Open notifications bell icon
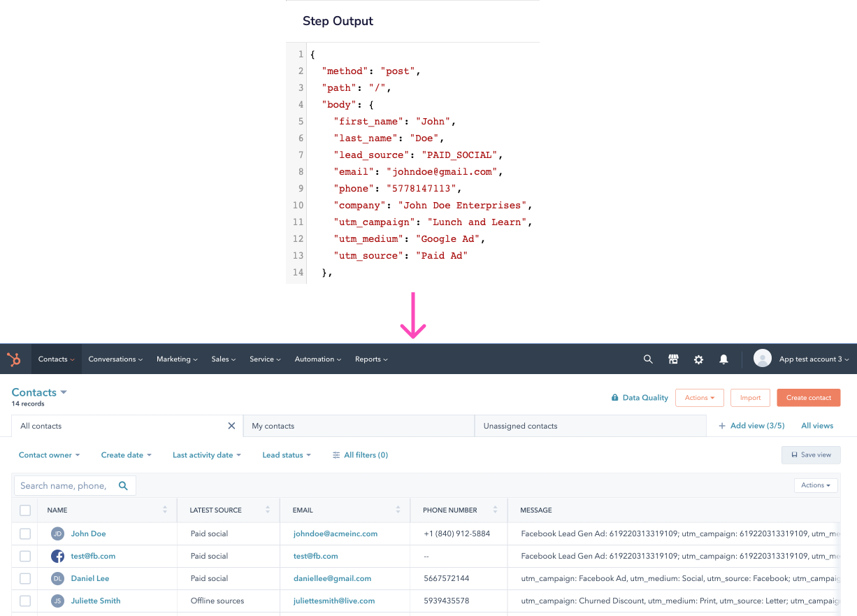Image resolution: width=857 pixels, height=616 pixels. coord(723,359)
